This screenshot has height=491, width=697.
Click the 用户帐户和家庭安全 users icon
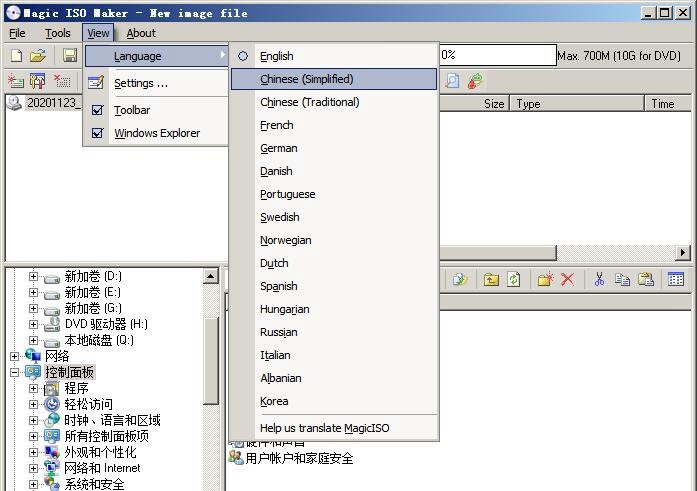point(236,457)
